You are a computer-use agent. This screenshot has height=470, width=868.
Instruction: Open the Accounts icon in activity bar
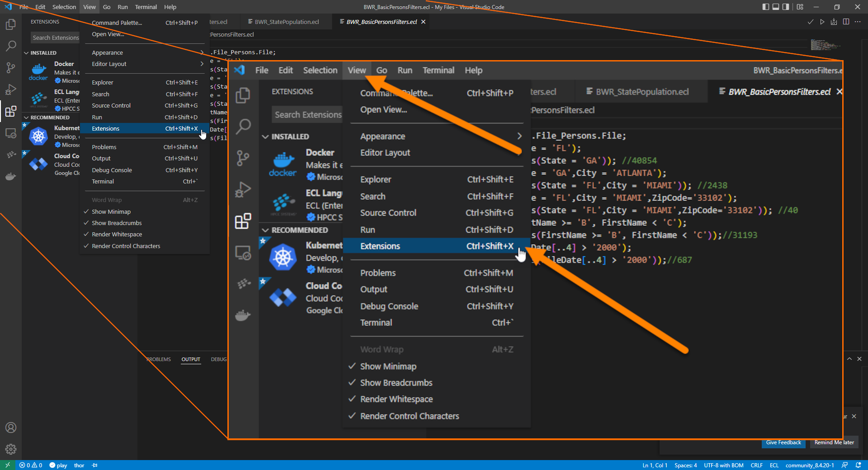(11, 428)
